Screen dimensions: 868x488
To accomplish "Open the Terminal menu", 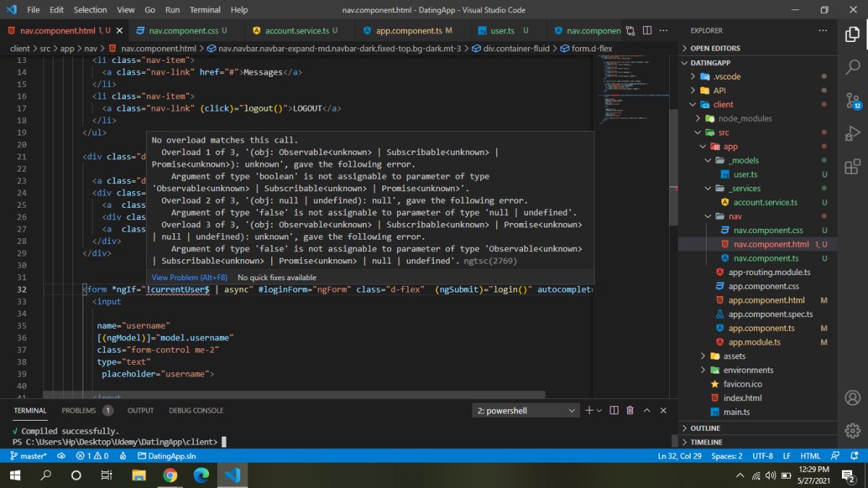I will (205, 10).
